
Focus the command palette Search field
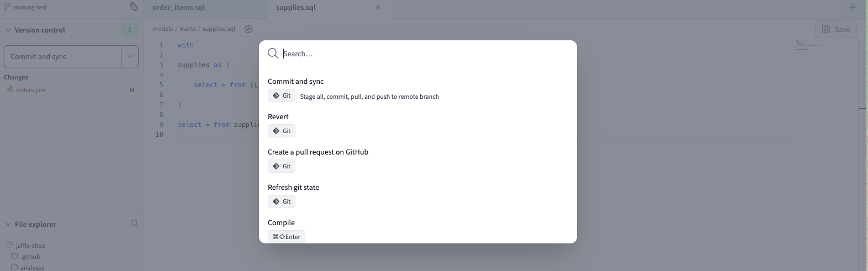click(425, 54)
